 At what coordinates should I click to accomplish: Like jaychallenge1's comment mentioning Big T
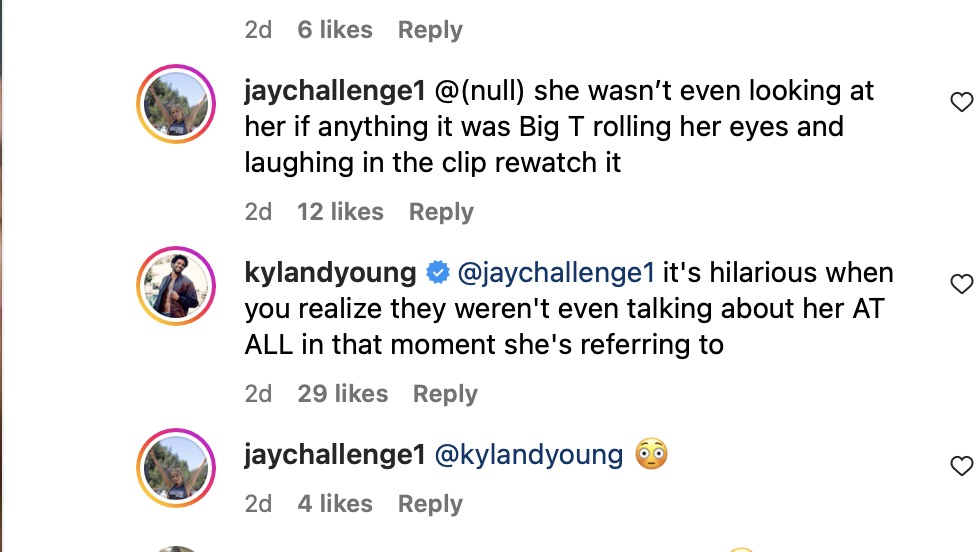[x=960, y=102]
